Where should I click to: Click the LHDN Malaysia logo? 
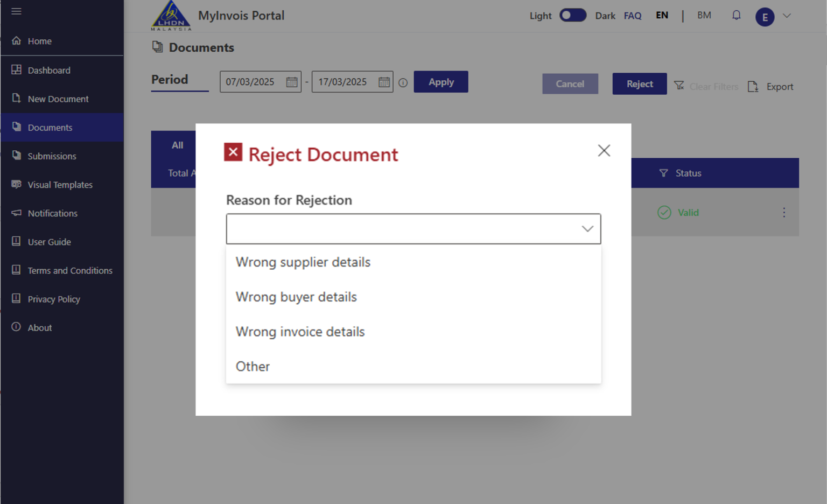pos(171,16)
